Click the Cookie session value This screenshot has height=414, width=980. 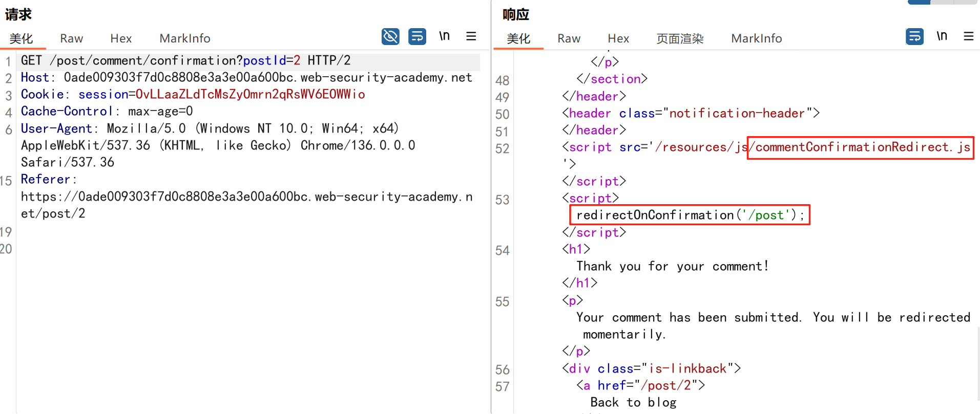tap(250, 94)
